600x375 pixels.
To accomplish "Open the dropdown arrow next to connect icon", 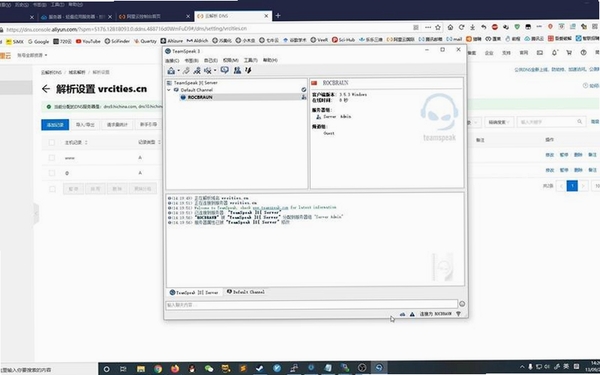I will click(x=178, y=71).
